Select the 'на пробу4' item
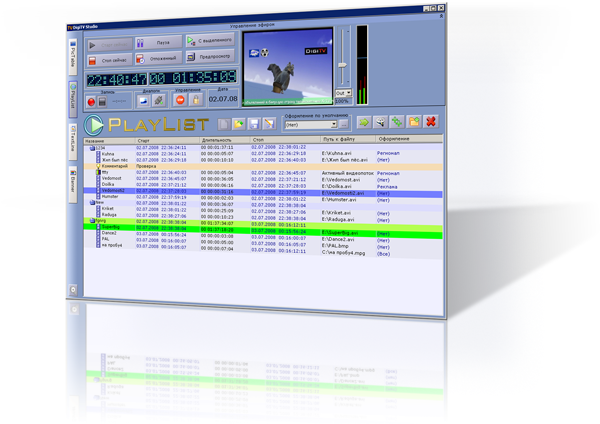This screenshot has width=600, height=424. pos(112,245)
